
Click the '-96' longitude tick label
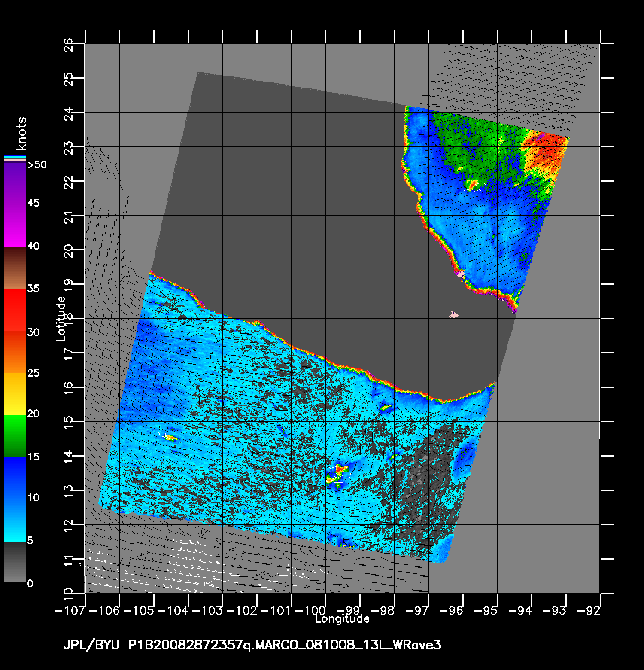pos(451,610)
